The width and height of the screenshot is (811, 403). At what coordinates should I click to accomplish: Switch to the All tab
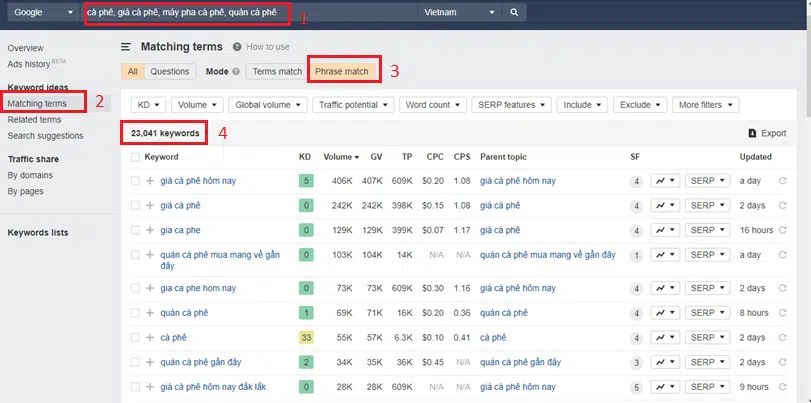[132, 71]
